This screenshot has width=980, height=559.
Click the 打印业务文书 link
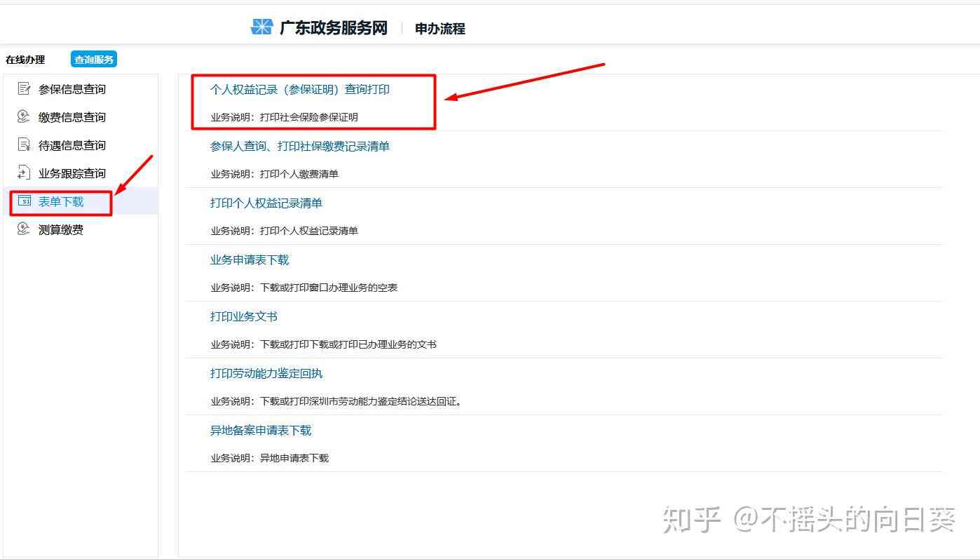(x=244, y=316)
